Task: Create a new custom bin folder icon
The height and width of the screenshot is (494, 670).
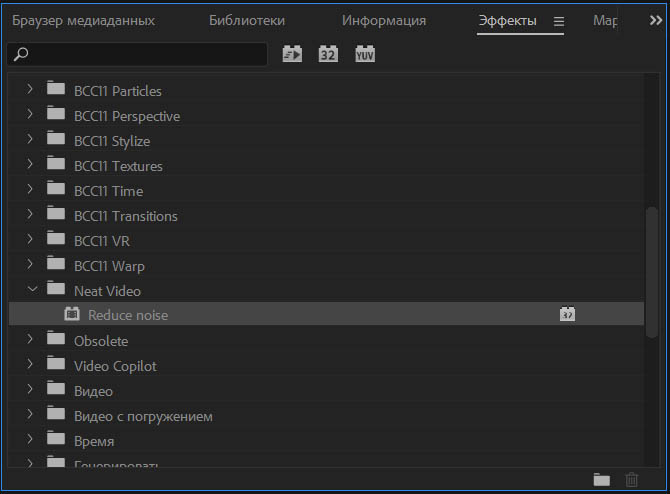Action: (x=602, y=479)
